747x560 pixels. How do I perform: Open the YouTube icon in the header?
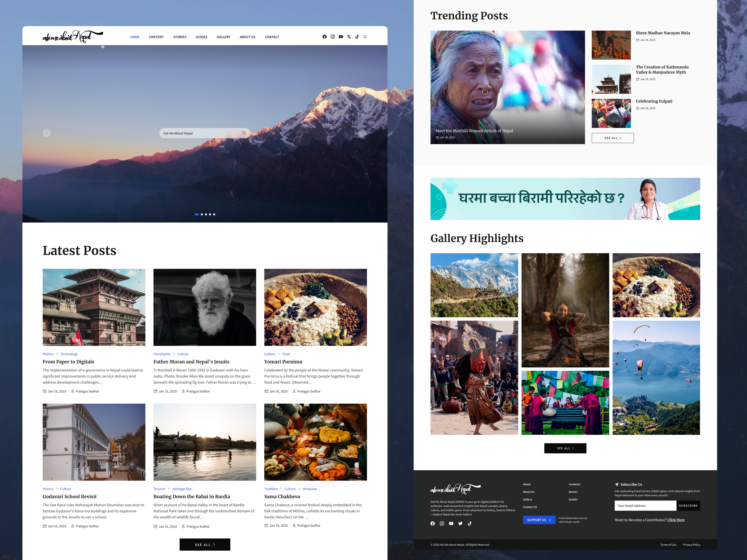341,36
